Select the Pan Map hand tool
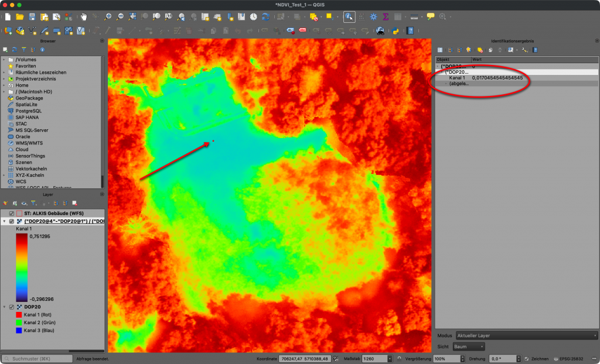This screenshot has height=364, width=600. click(x=84, y=17)
